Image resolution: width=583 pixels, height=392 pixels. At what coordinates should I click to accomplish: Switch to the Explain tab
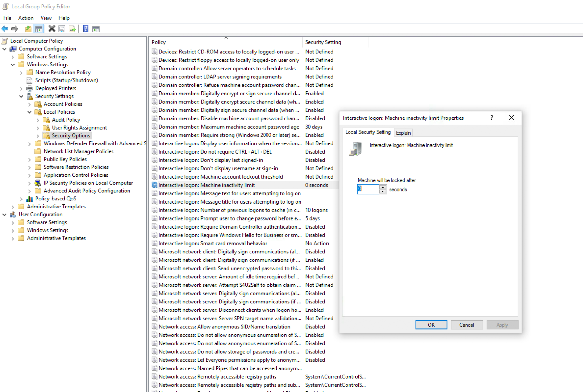(x=403, y=133)
